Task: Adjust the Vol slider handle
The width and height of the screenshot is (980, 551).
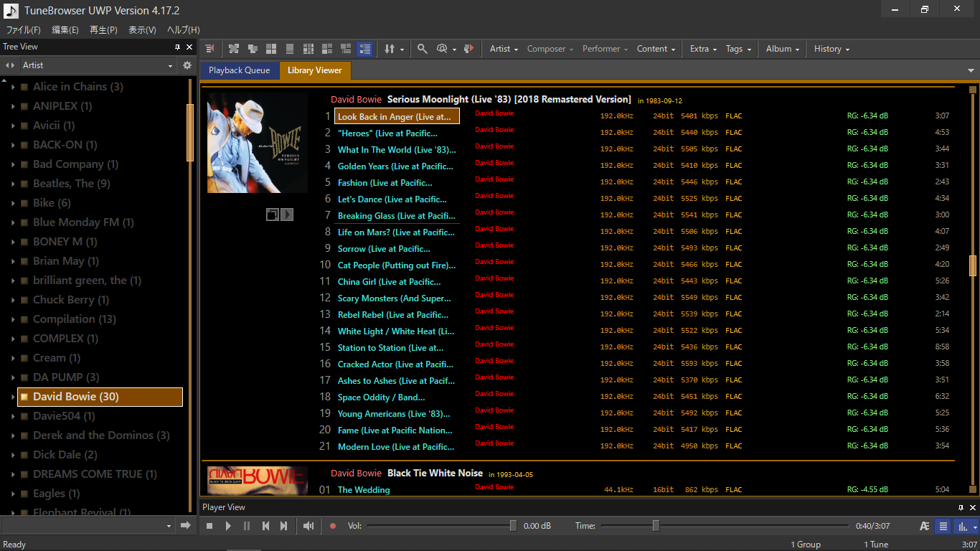Action: pyautogui.click(x=513, y=526)
